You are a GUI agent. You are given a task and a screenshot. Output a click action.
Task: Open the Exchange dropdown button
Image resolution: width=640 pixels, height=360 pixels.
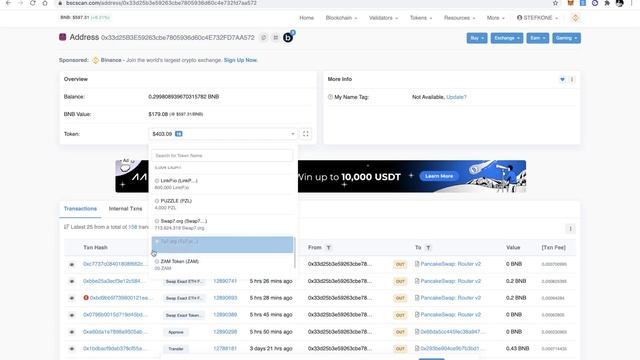(x=507, y=38)
